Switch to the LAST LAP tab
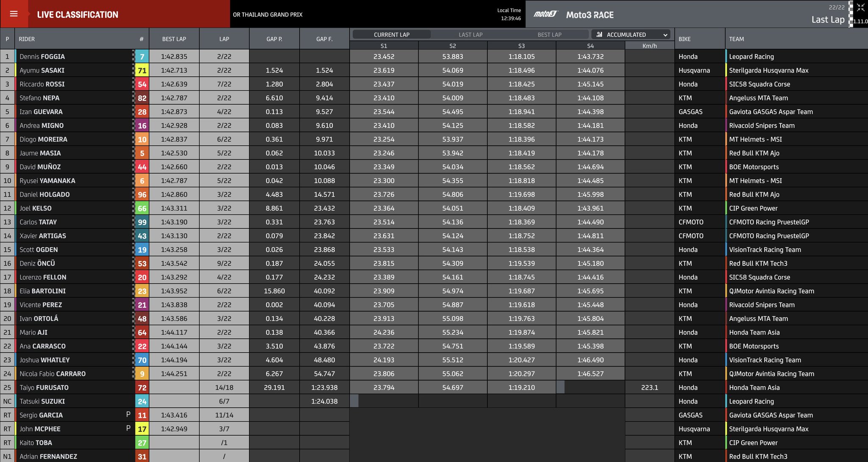The image size is (868, 462). pyautogui.click(x=470, y=34)
